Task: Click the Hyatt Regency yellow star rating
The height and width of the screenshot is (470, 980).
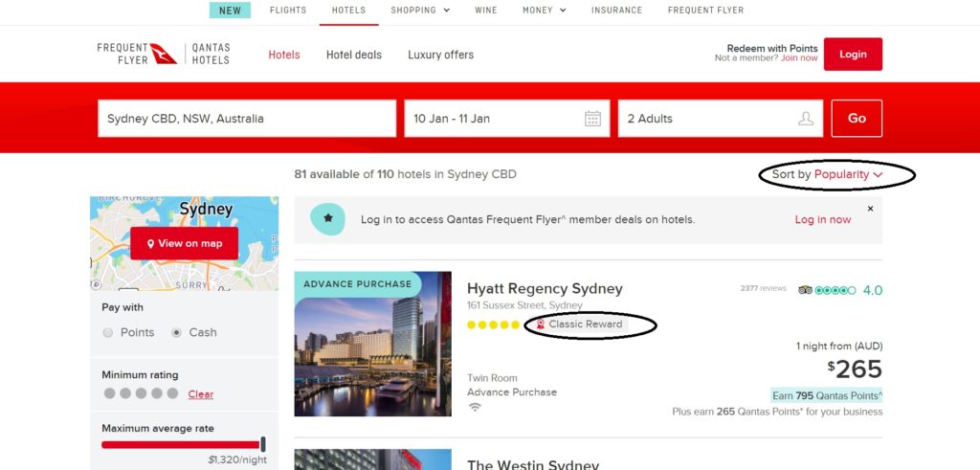Action: click(x=493, y=325)
